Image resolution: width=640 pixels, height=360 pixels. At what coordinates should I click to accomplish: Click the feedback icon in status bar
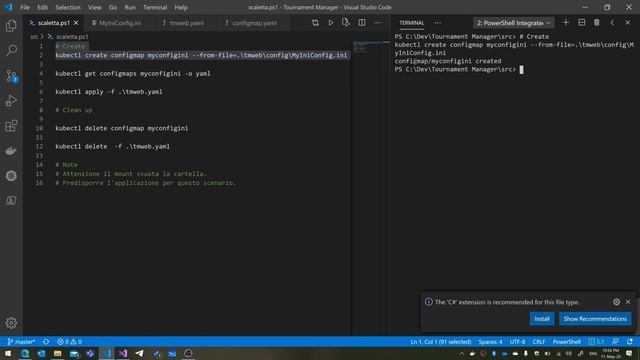click(615, 342)
